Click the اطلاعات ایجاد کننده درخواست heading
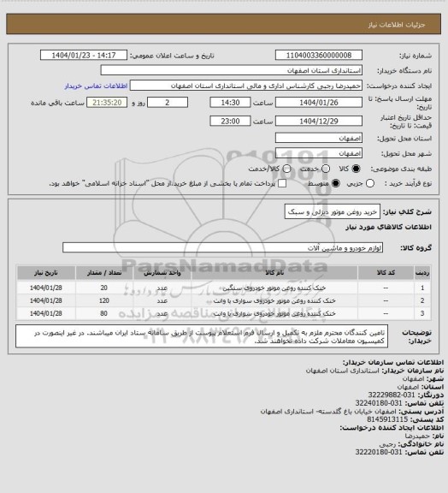The width and height of the screenshot is (448, 493). coord(392,428)
